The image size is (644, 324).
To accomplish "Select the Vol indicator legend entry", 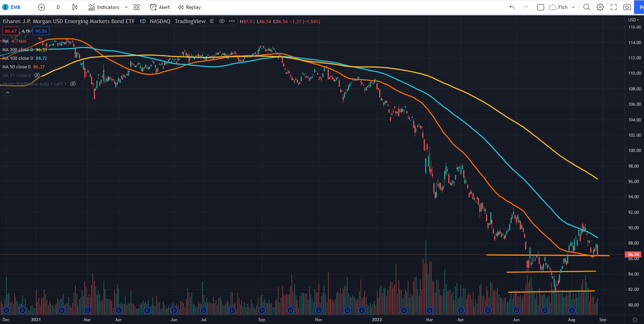I will pyautogui.click(x=5, y=41).
